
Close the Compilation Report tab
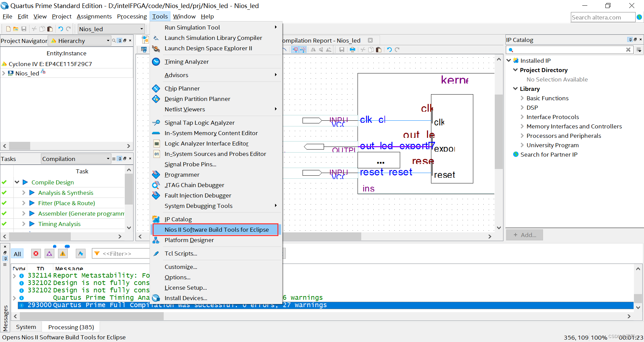[x=370, y=40]
